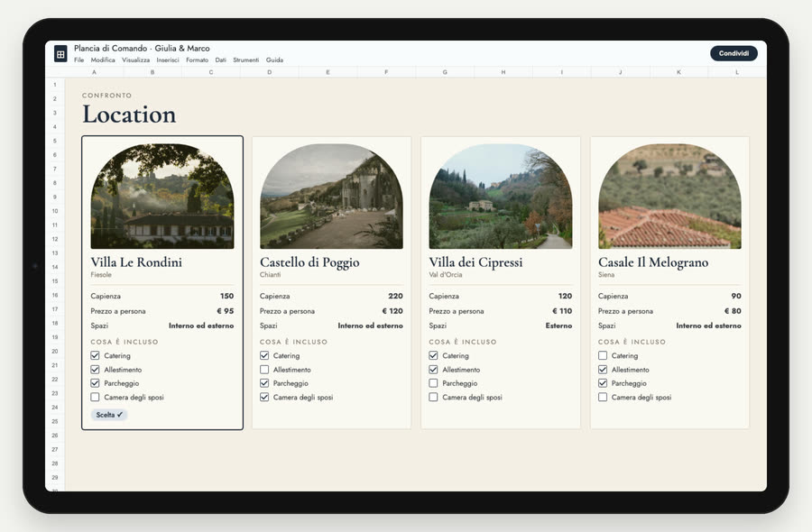This screenshot has height=532, width=812.
Task: Open the Formato menu
Action: (198, 60)
